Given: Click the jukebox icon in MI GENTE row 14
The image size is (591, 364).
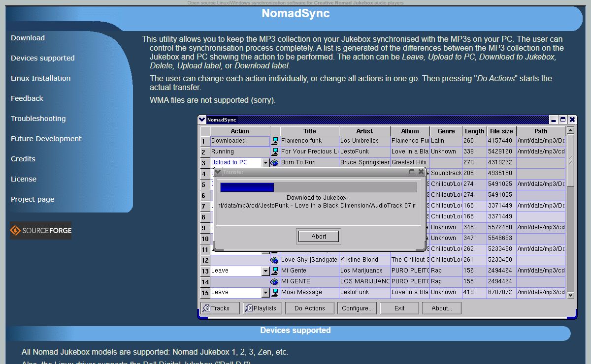Looking at the screenshot, I should (x=275, y=281).
